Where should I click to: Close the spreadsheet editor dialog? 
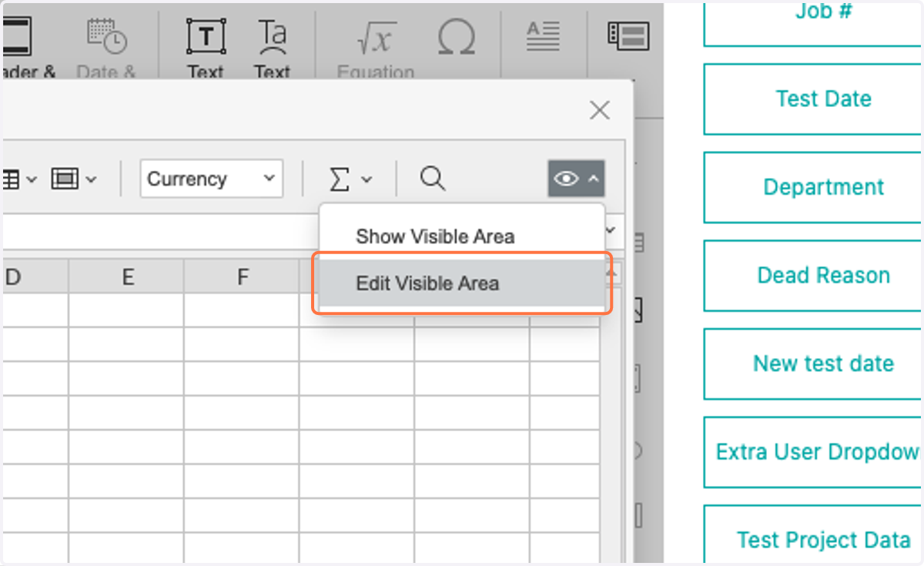click(599, 110)
